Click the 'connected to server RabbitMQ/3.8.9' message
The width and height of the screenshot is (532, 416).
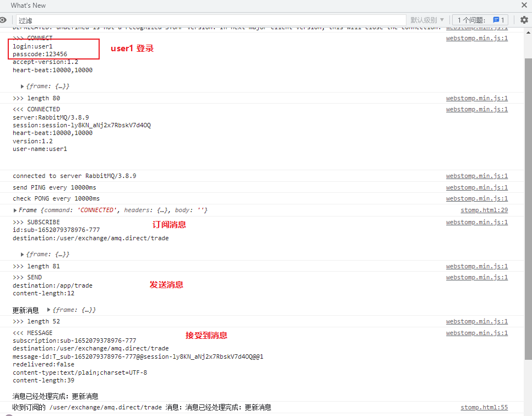(x=74, y=176)
